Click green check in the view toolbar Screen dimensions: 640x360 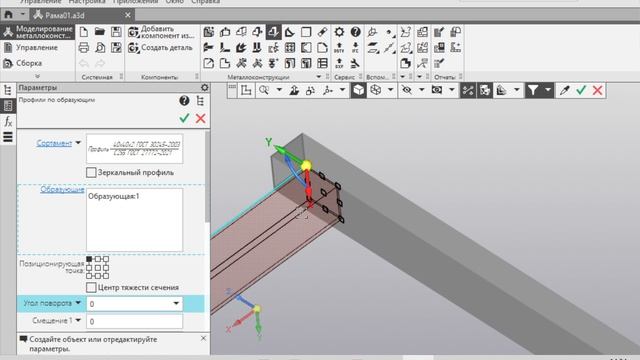(x=581, y=90)
